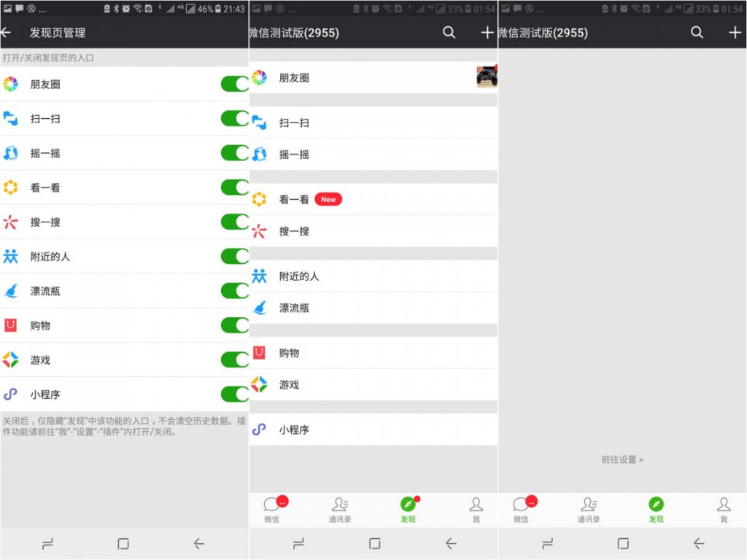
Task: Open 发现 tab showing the red dot
Action: click(x=408, y=509)
